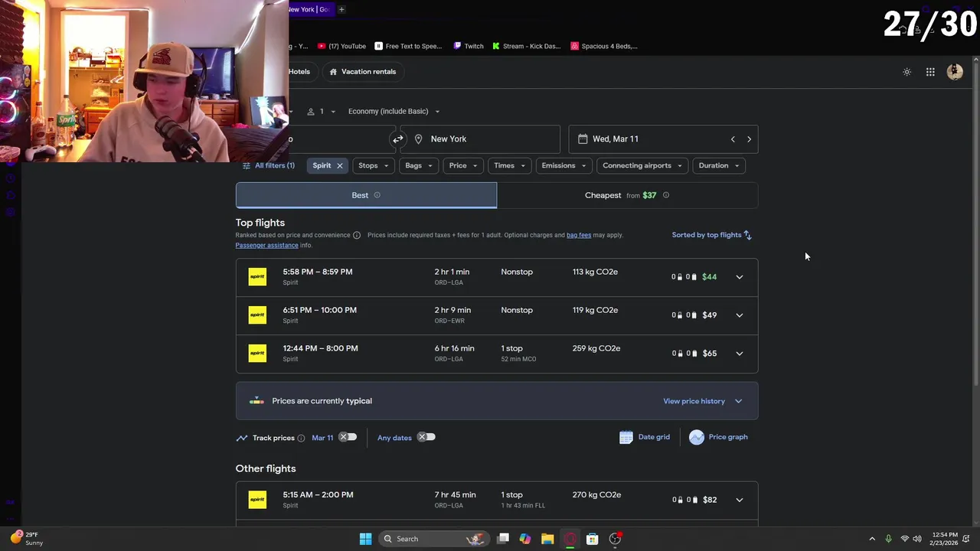Open Stream - Kick Dashboard bookmark

[x=527, y=46]
